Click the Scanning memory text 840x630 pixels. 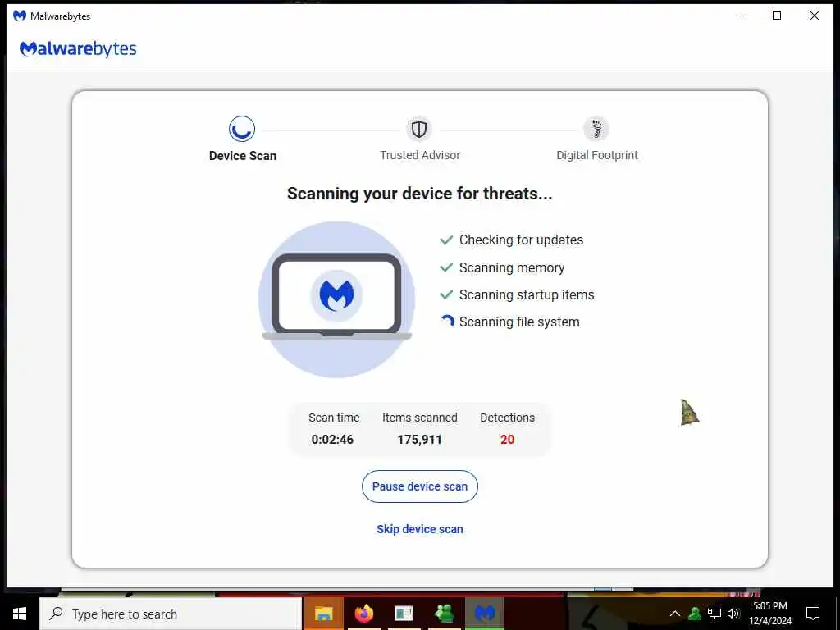[512, 268]
